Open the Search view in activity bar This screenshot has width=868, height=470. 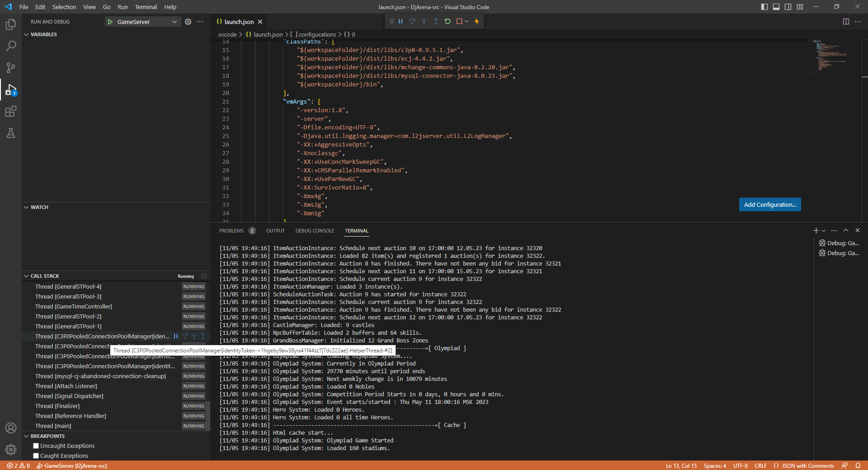pyautogui.click(x=11, y=46)
